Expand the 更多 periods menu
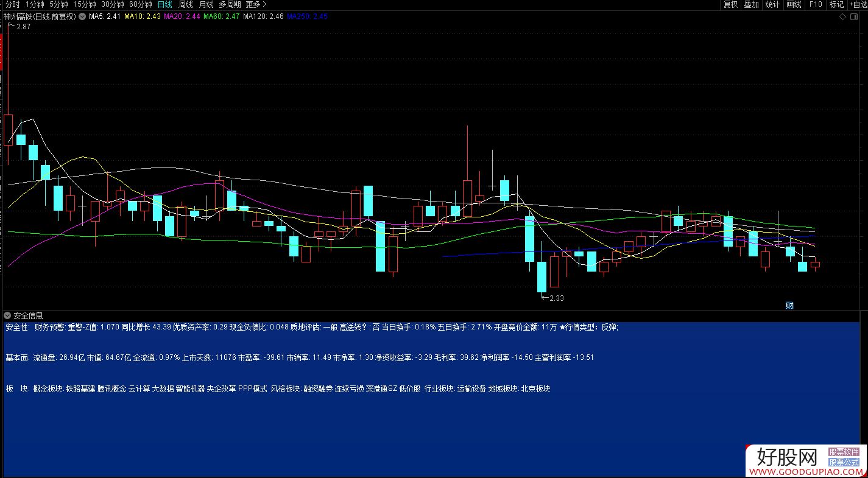The width and height of the screenshot is (868, 478). (x=256, y=4)
